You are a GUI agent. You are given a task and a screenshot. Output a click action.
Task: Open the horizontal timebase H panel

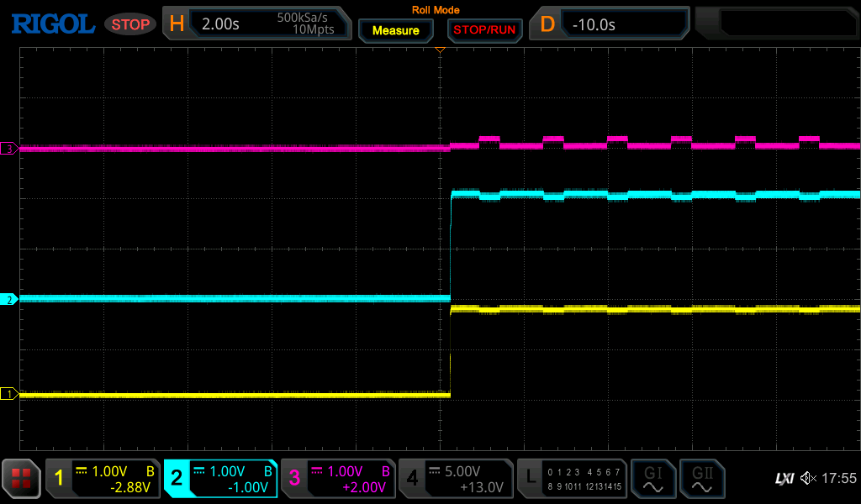[x=257, y=24]
